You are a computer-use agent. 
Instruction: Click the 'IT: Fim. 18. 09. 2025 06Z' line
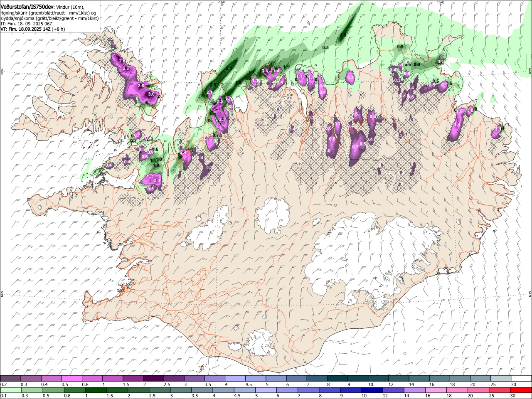point(26,24)
